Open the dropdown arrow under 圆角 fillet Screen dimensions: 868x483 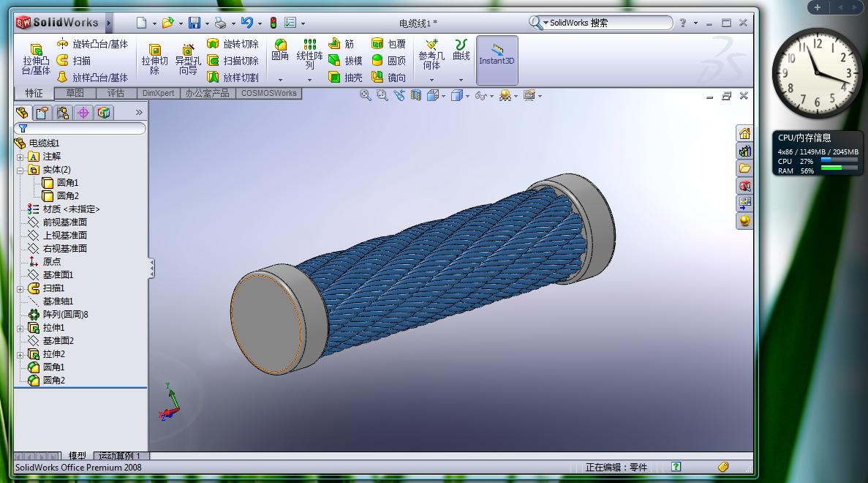pos(280,80)
